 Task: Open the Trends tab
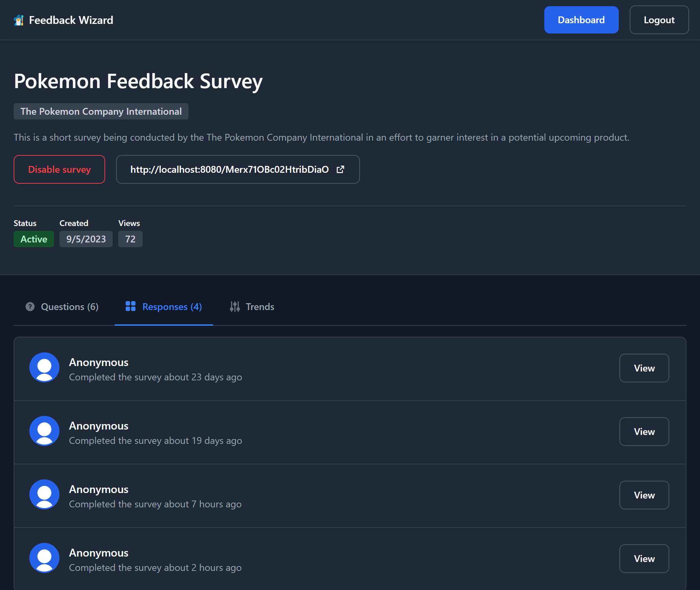coord(252,307)
